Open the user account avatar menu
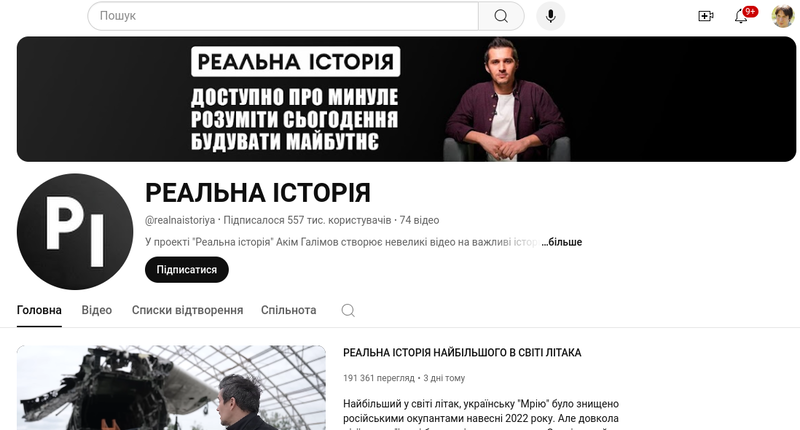The image size is (800, 430). [783, 16]
